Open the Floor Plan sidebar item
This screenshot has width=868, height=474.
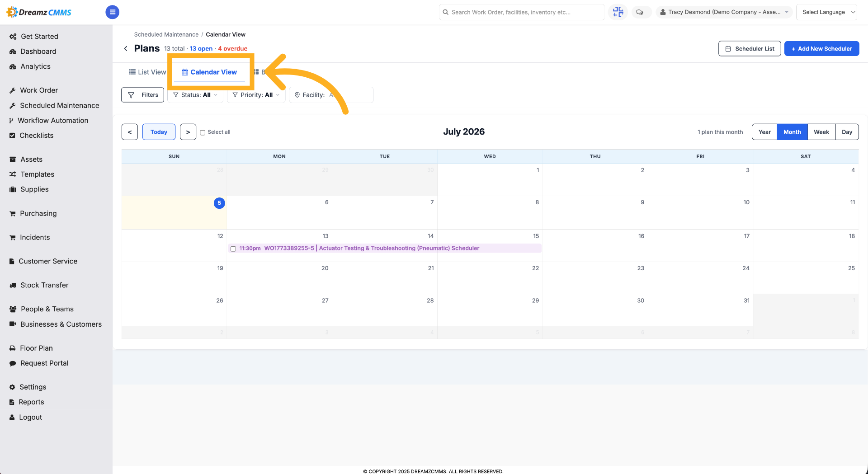point(36,348)
